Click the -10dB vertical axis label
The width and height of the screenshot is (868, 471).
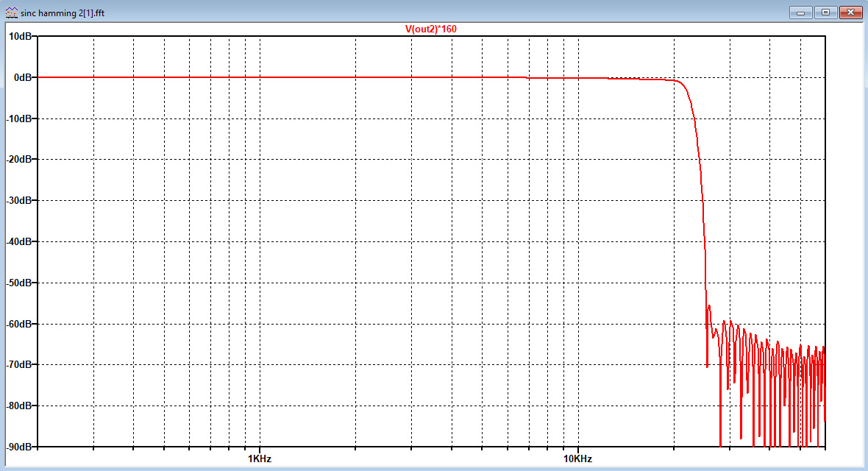coord(19,118)
